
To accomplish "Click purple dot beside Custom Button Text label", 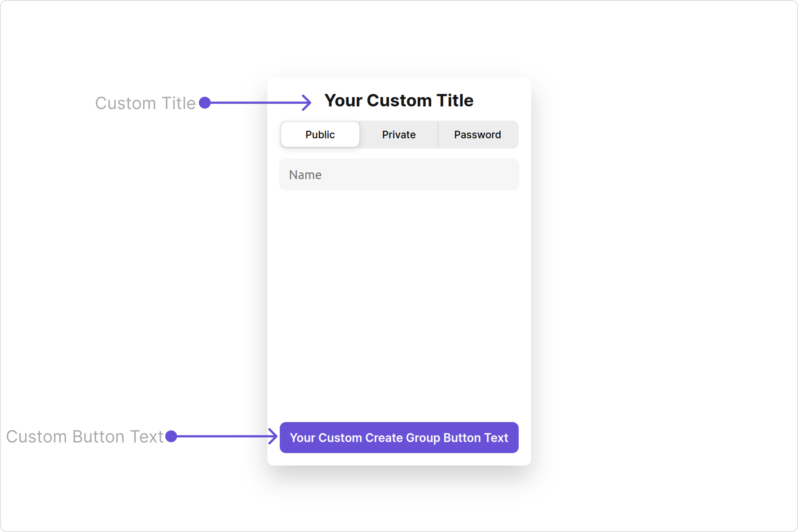I will point(171,436).
